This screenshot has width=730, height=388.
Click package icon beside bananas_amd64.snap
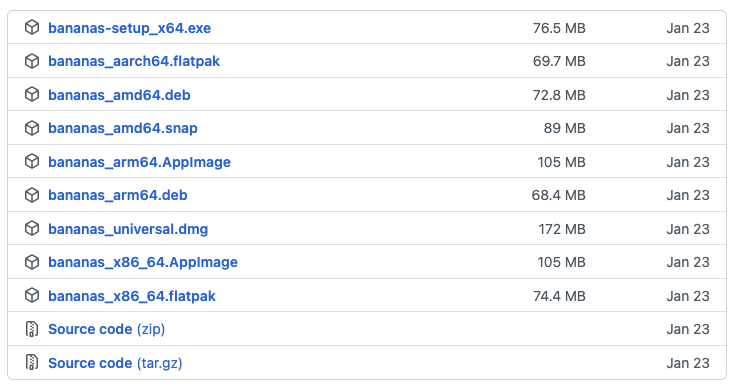32,128
